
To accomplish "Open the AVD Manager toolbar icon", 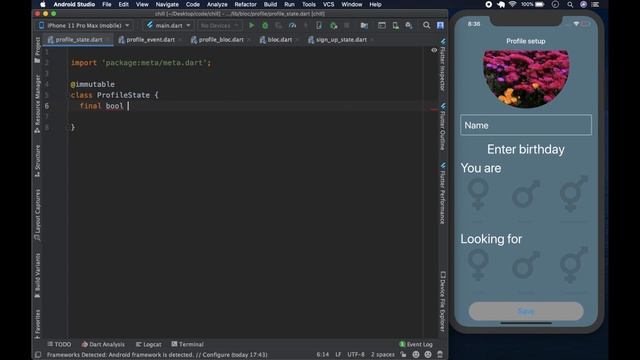I will [x=395, y=25].
